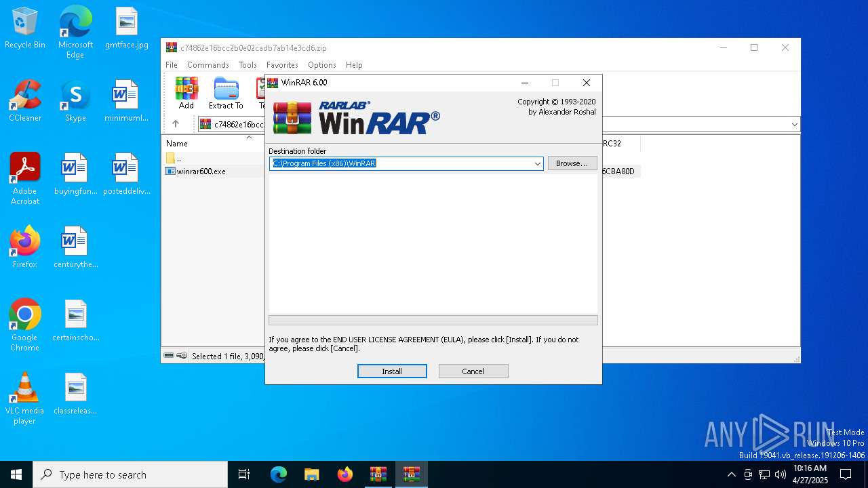Launch Edge from the taskbar
Screen dimensions: 868x488
(x=279, y=474)
